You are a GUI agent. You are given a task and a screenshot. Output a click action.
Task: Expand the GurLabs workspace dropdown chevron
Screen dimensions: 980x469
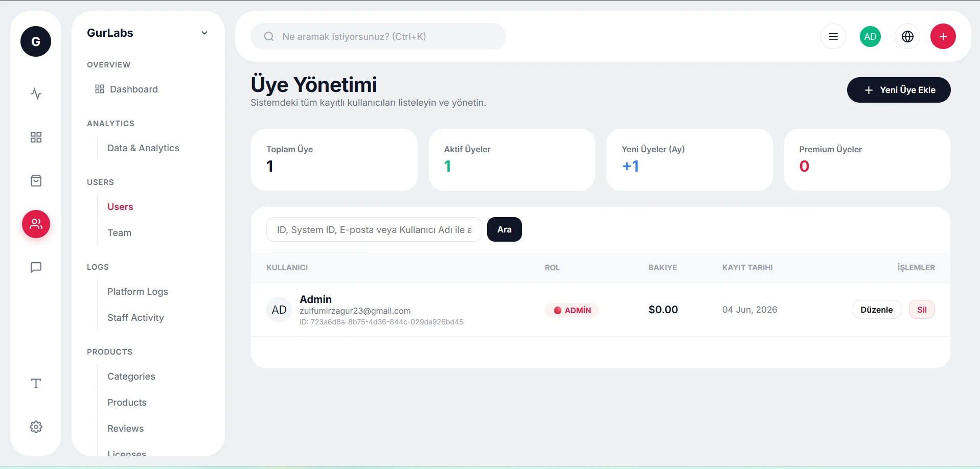click(x=204, y=33)
